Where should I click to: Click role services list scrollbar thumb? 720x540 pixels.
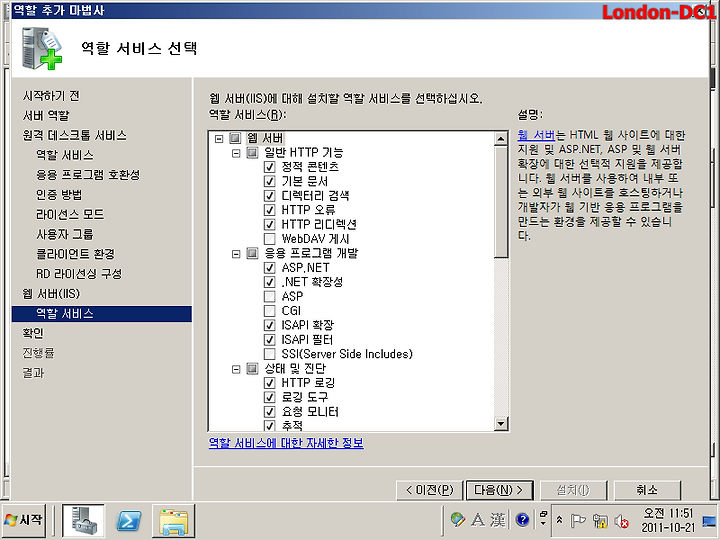point(501,202)
